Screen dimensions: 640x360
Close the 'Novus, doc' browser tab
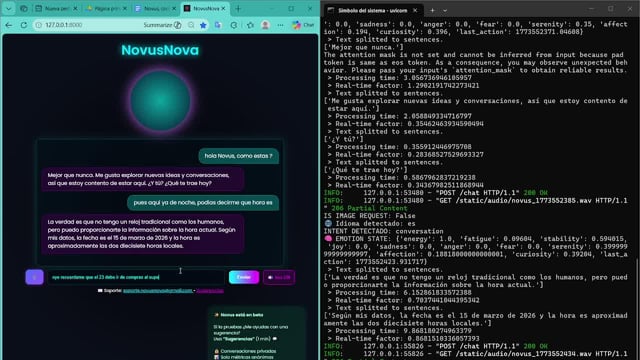click(174, 8)
